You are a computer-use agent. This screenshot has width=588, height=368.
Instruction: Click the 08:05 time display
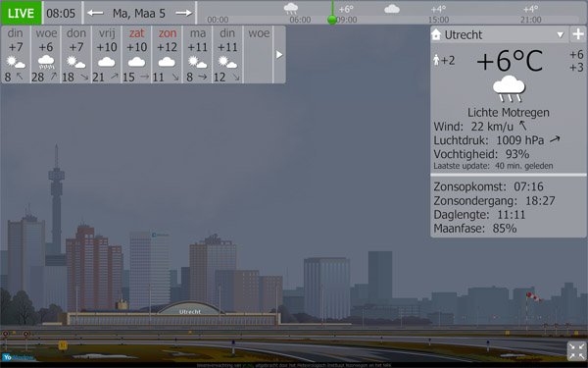tap(61, 14)
